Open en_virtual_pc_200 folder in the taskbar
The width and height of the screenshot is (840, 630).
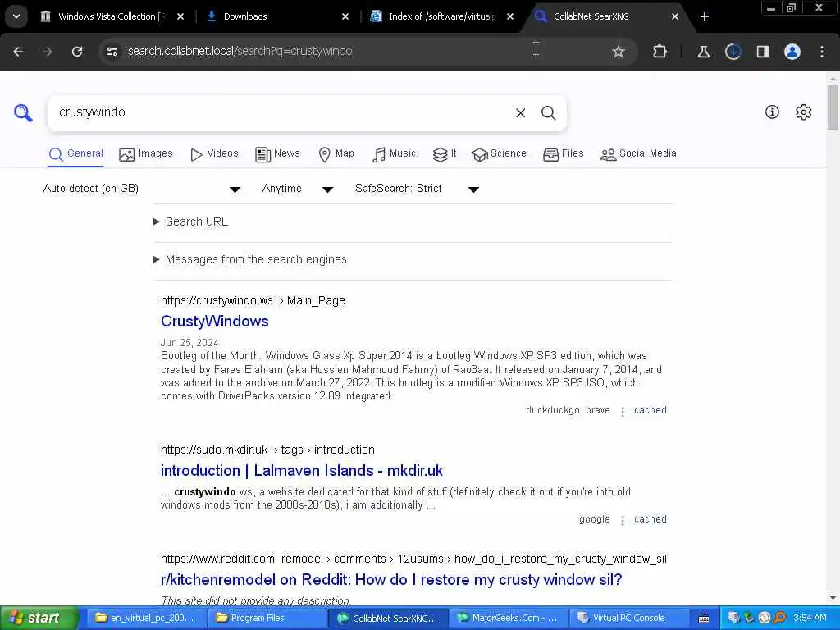(146, 618)
